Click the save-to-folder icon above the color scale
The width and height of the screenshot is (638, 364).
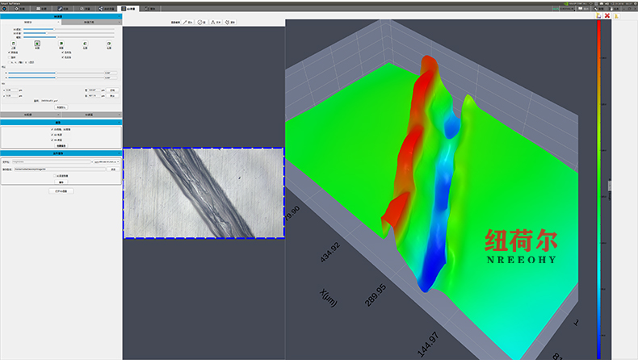click(598, 15)
